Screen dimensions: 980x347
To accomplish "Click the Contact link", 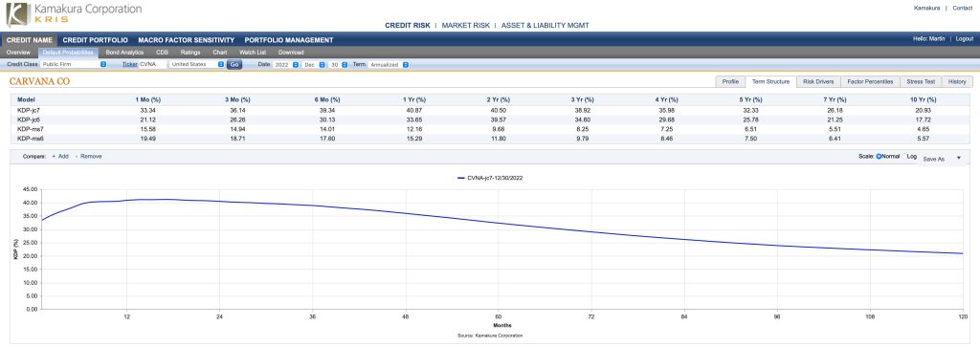I will point(963,8).
